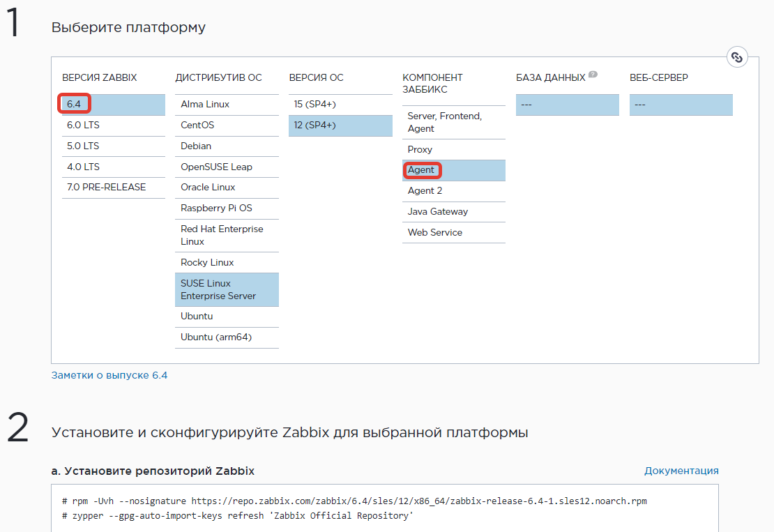This screenshot has height=532, width=774.
Task: Select Zabbix version 6.0 LTS
Action: 83,126
